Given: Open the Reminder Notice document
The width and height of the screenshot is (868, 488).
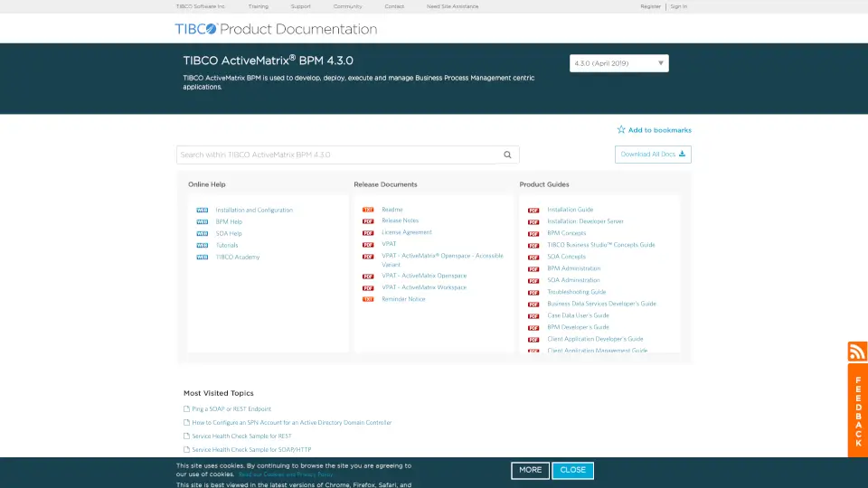Looking at the screenshot, I should click(x=403, y=299).
